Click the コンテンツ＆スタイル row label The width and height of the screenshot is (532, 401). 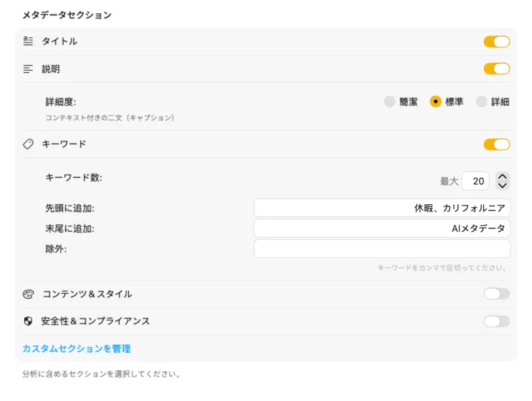(x=87, y=294)
